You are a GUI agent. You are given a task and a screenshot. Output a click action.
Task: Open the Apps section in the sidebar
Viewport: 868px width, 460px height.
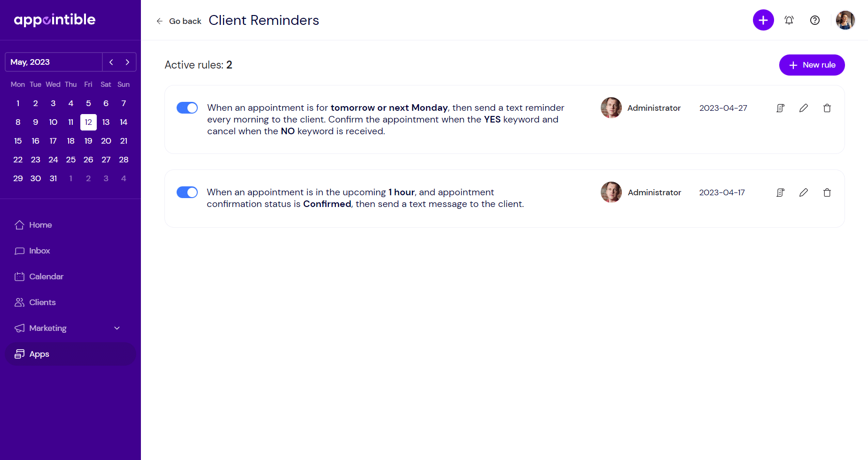[39, 354]
